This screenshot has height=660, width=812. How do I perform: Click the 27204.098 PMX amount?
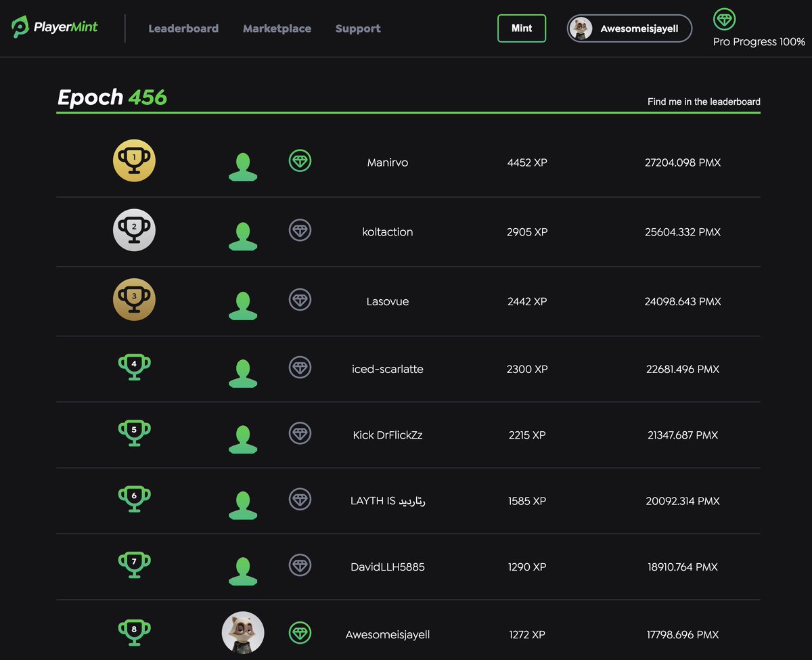pyautogui.click(x=683, y=162)
